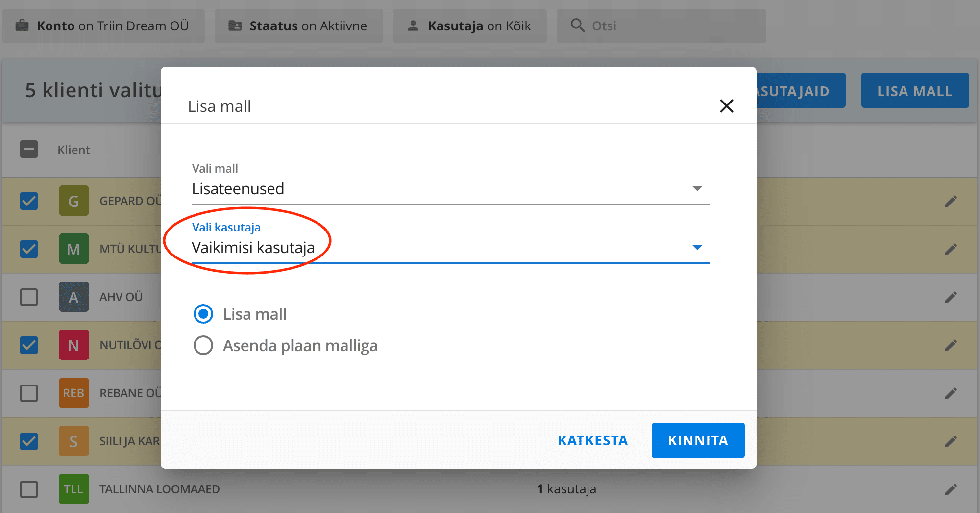Choose Asenda plaan malliga radio button
980x513 pixels.
point(203,345)
